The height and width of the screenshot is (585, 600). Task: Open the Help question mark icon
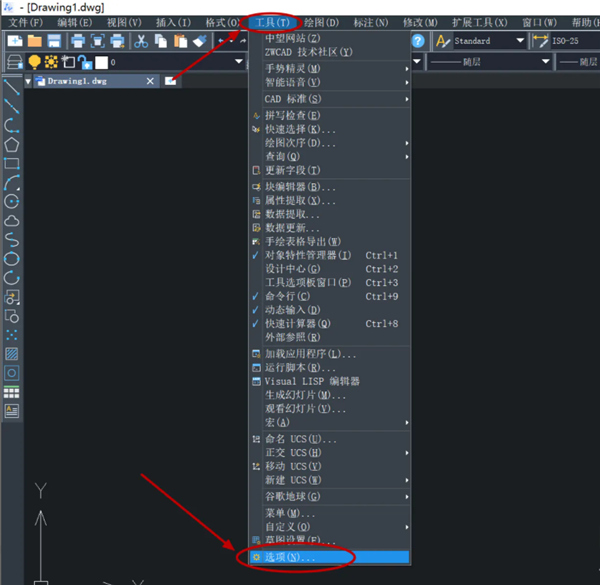coord(418,41)
